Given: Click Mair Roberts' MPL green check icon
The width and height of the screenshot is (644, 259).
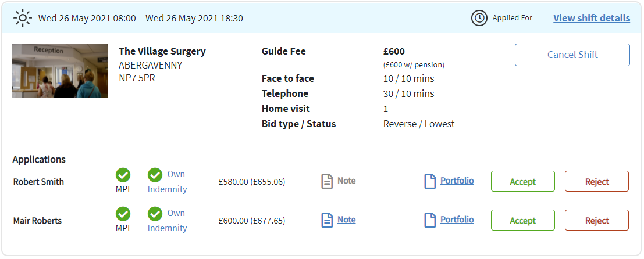Looking at the screenshot, I should click(x=123, y=214).
